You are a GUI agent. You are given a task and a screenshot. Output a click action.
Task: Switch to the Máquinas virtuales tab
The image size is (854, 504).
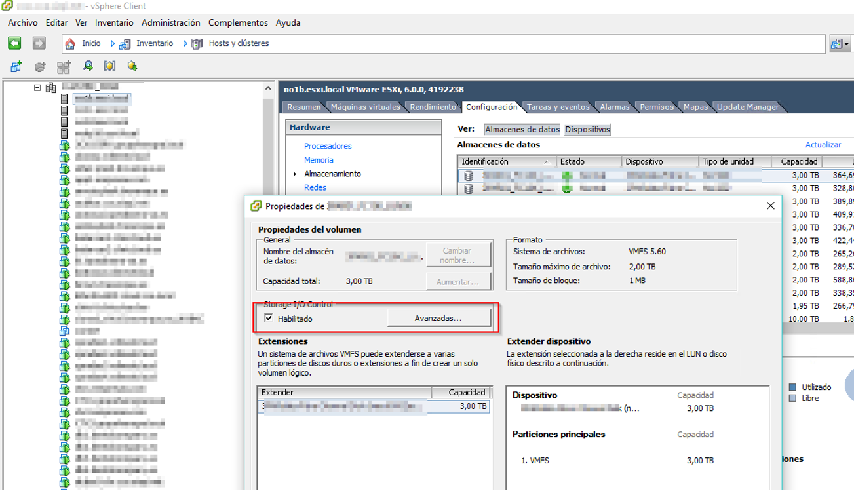[x=365, y=107]
